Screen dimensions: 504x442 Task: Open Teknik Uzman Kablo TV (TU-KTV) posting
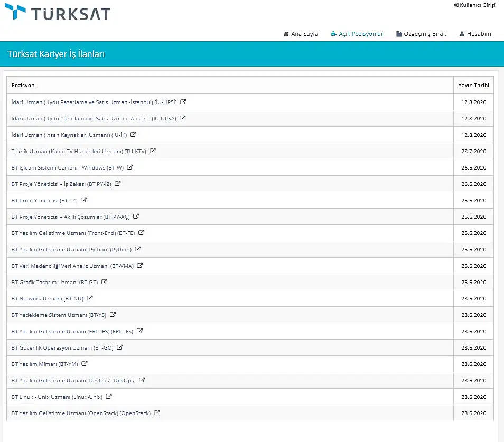point(79,152)
